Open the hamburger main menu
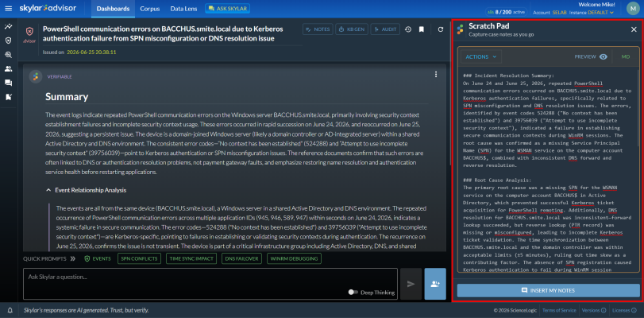 [8, 9]
